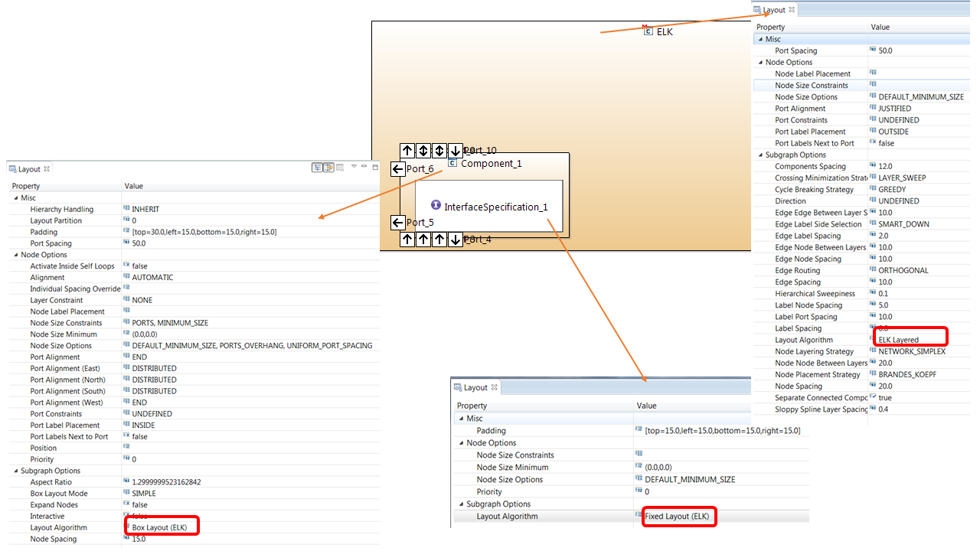Select Node Size Constraints row in top-right panel
Image resolution: width=980 pixels, height=551 pixels.
point(861,86)
